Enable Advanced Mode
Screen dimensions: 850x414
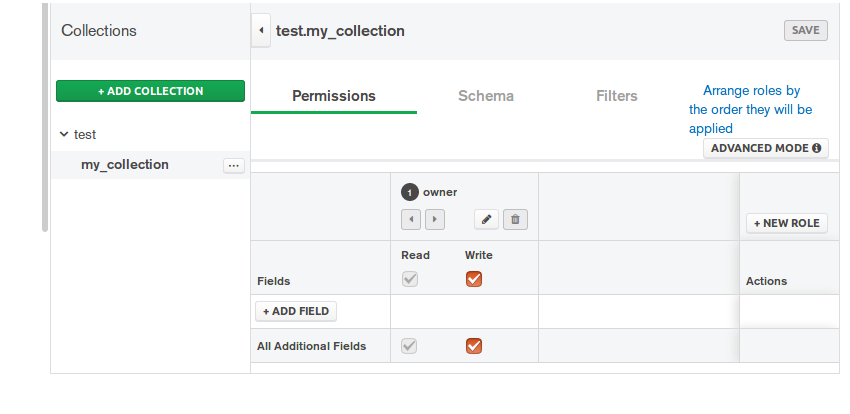pos(766,148)
